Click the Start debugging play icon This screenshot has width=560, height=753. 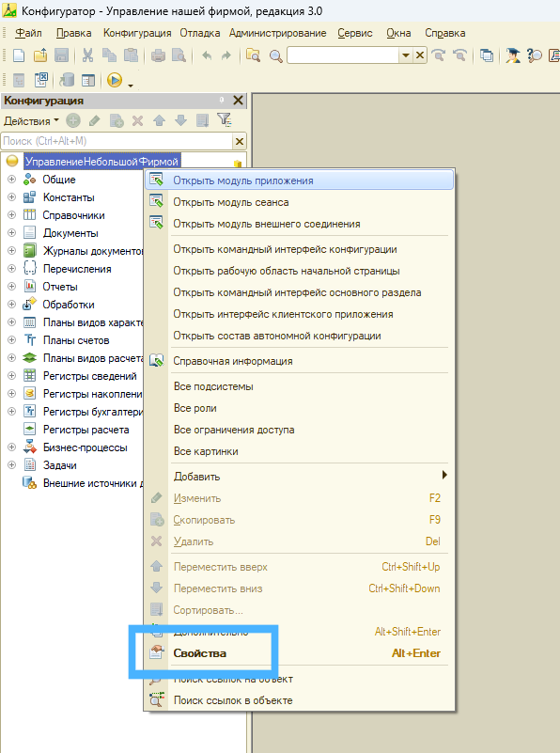click(x=115, y=80)
